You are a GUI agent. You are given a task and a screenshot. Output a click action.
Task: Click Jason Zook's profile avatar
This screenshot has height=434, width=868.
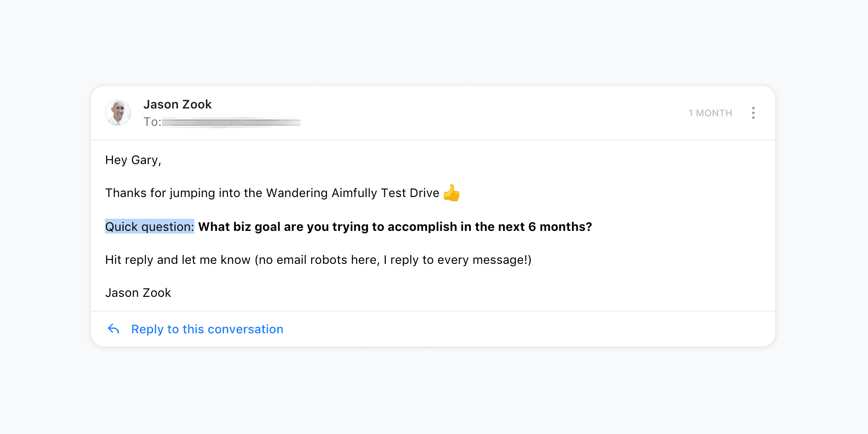pyautogui.click(x=118, y=112)
